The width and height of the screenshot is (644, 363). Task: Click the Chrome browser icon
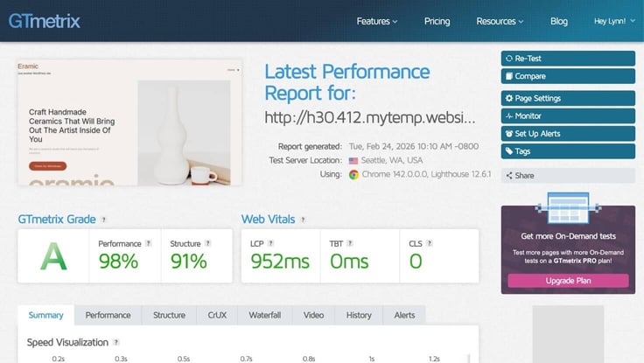[353, 175]
